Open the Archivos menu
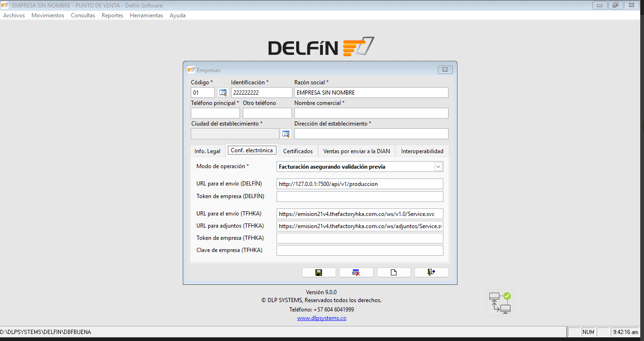644x341 pixels. pyautogui.click(x=14, y=15)
